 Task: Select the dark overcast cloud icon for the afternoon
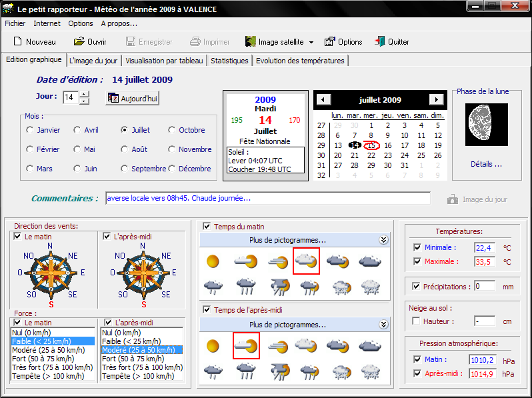point(369,345)
